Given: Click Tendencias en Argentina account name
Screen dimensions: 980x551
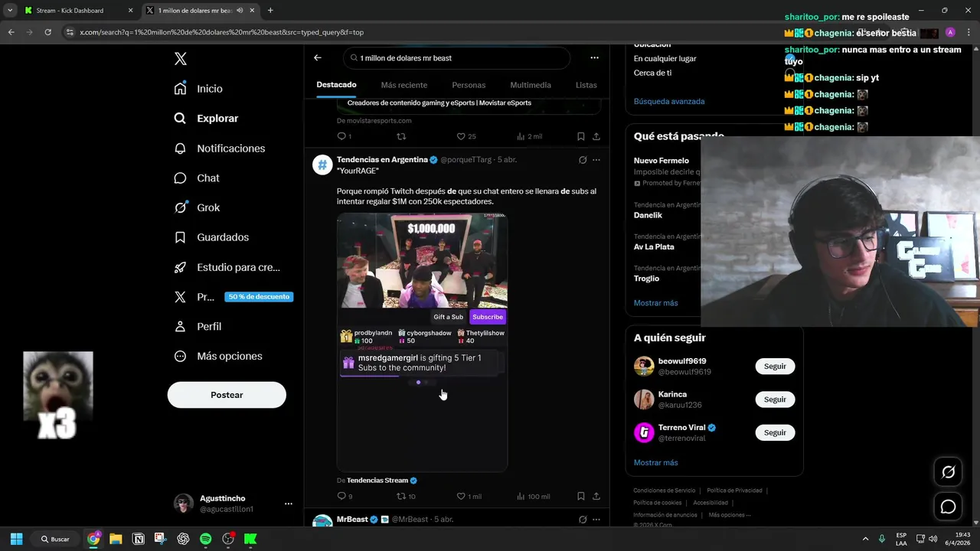Looking at the screenshot, I should click(382, 160).
